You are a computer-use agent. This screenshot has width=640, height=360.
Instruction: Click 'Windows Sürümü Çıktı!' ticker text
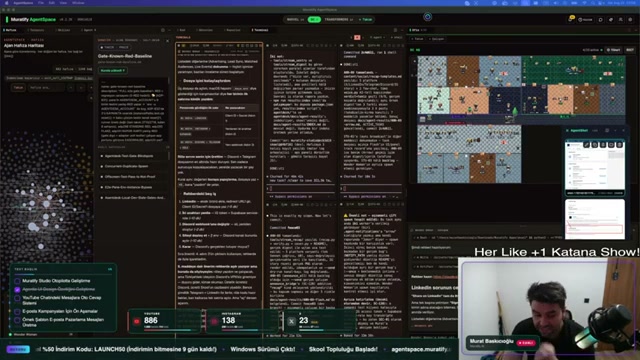[263, 349]
